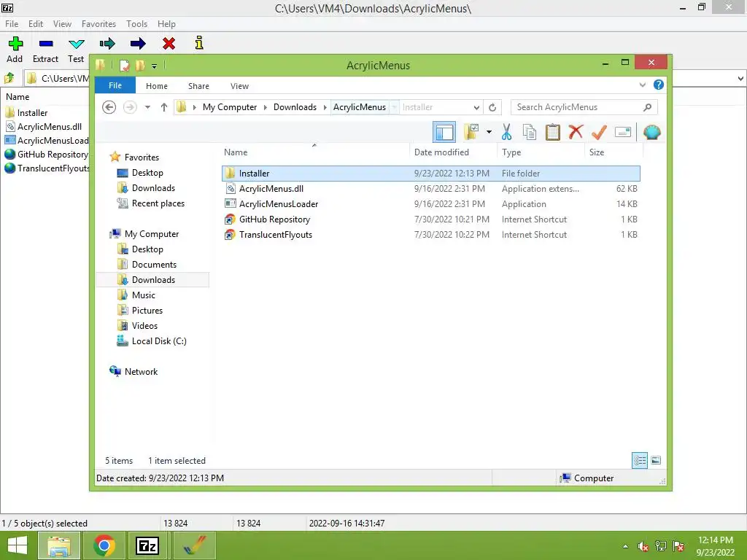Click the shell icon in Explorer toolbar

point(651,132)
